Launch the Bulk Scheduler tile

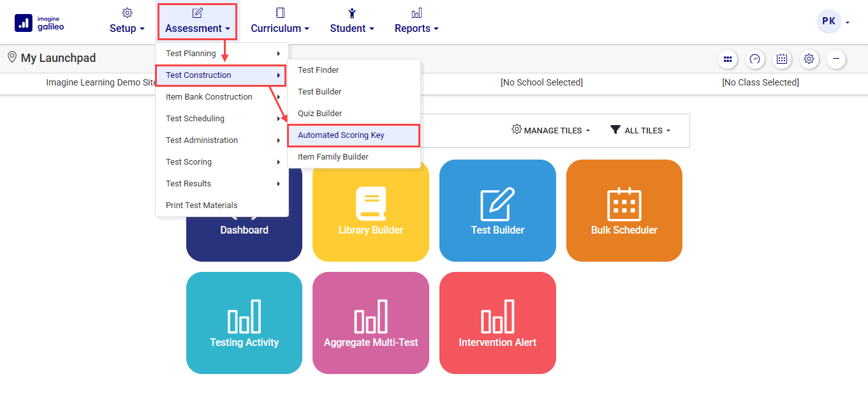pos(624,211)
